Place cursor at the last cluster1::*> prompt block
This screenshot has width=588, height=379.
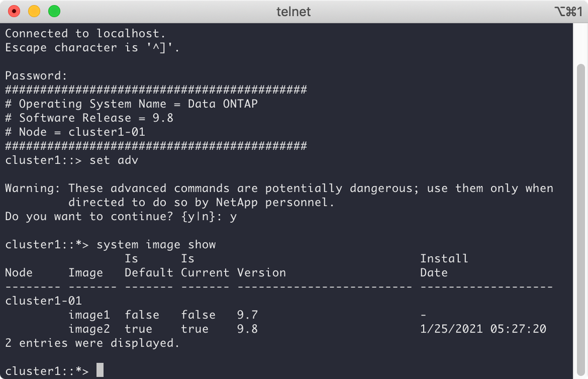[x=100, y=370]
